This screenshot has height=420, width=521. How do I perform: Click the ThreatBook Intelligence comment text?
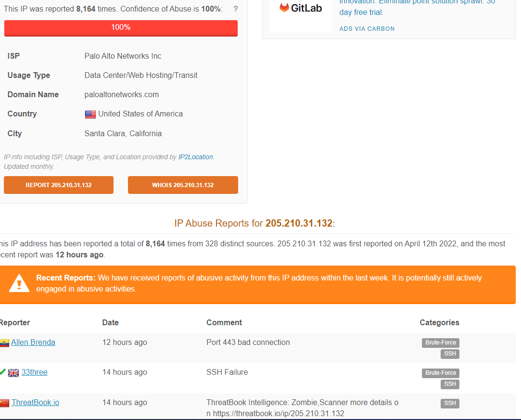point(303,408)
